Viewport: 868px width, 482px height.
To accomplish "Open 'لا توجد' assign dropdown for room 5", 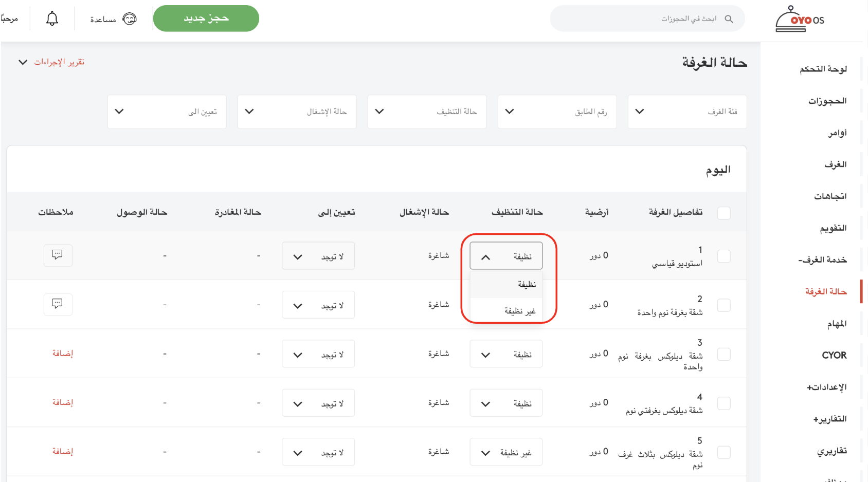I will pyautogui.click(x=318, y=452).
